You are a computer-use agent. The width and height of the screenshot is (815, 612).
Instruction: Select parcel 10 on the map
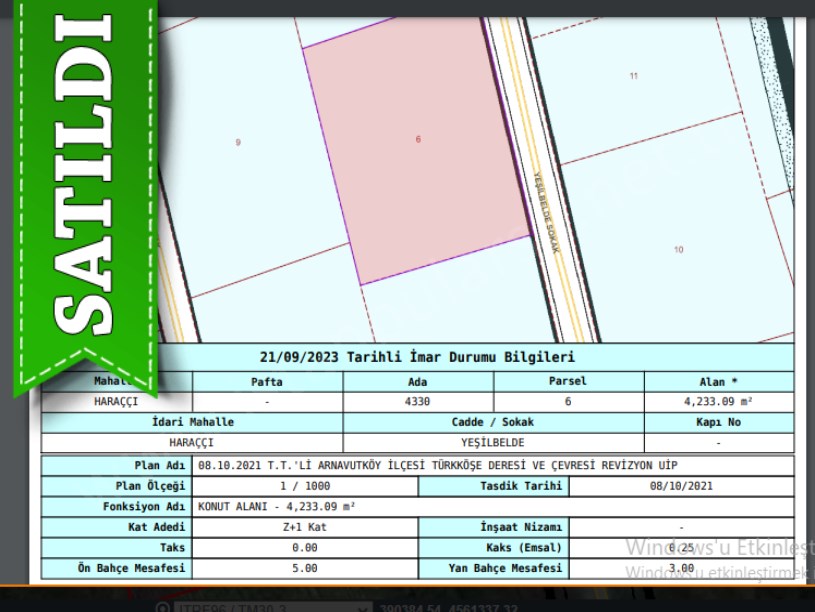point(678,249)
